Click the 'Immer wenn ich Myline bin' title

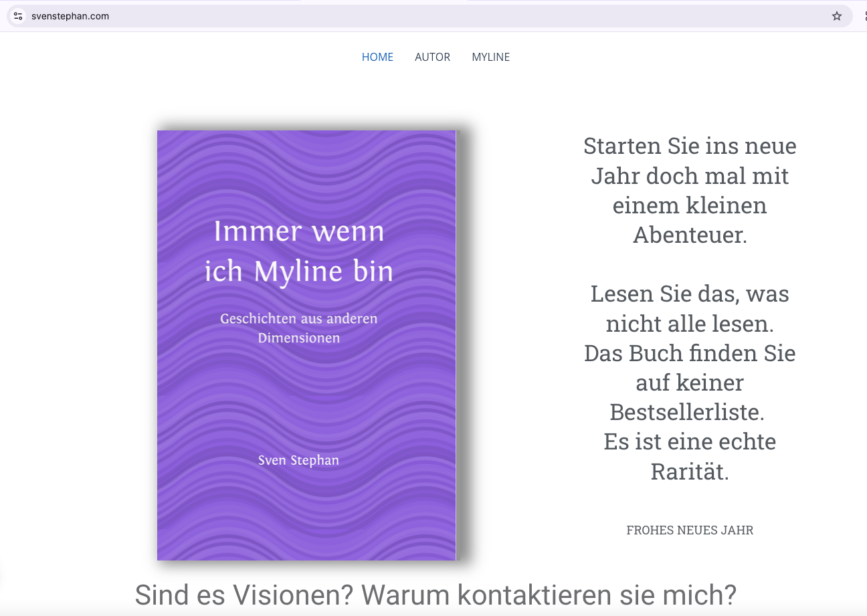tap(299, 251)
